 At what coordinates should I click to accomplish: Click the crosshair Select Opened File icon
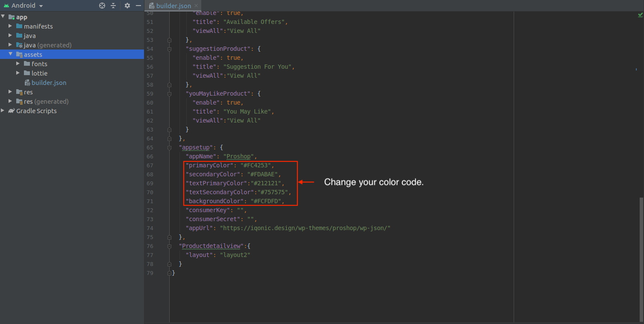pyautogui.click(x=102, y=6)
